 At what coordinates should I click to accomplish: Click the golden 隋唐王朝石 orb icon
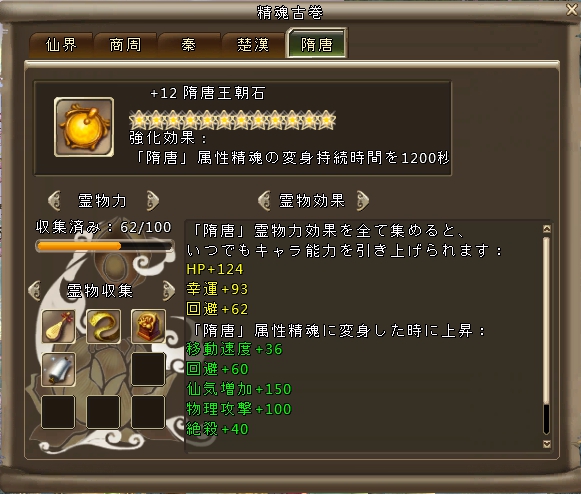tap(84, 127)
